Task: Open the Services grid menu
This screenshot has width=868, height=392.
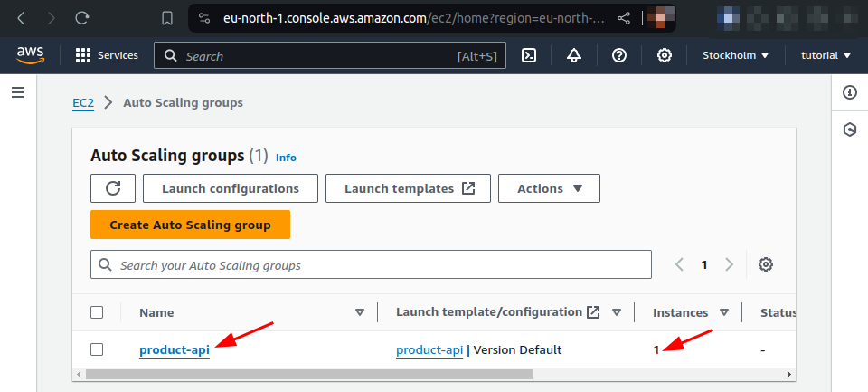Action: pyautogui.click(x=107, y=55)
